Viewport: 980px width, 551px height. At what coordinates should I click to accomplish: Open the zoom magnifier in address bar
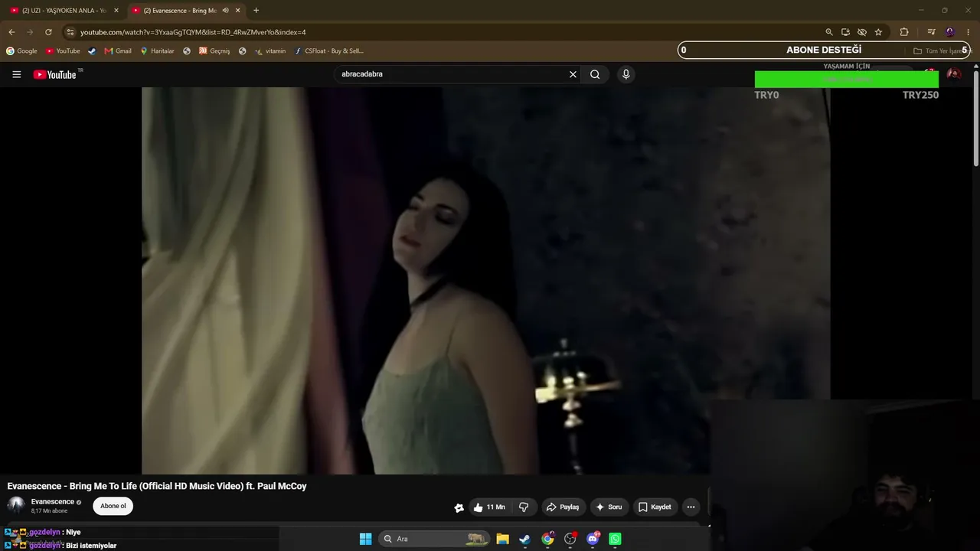pos(828,32)
